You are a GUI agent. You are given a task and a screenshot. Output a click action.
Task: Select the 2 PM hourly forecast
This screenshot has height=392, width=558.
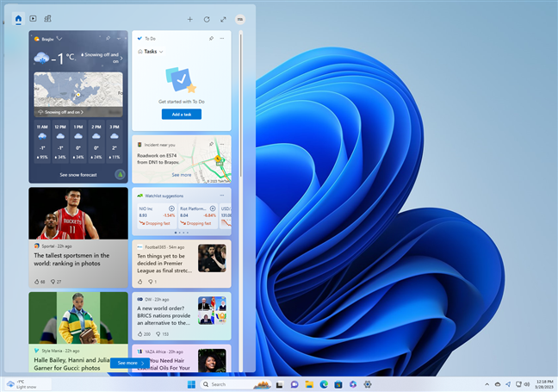[x=96, y=141]
